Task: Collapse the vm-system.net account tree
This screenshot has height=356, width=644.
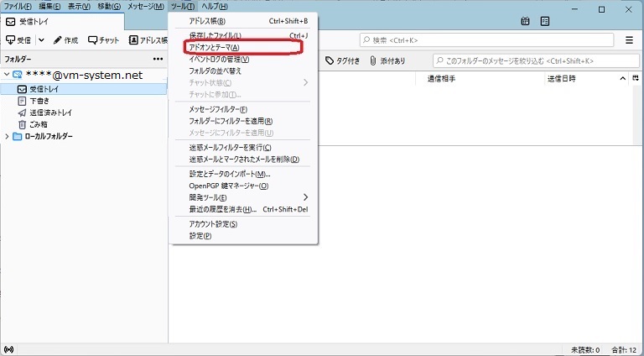Action: pos(8,75)
